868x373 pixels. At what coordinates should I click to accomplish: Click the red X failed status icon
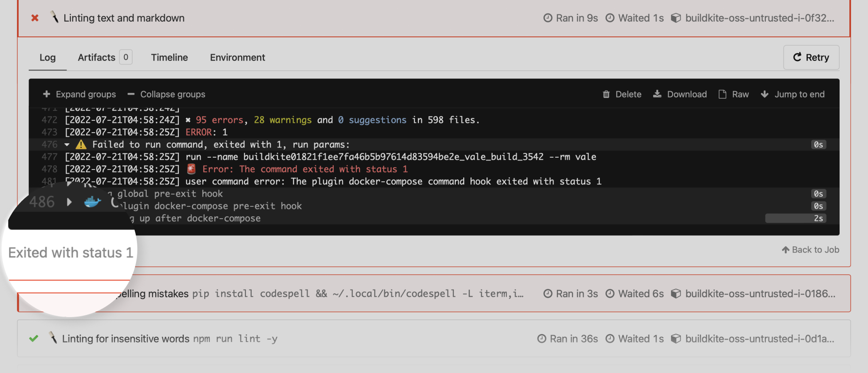(x=35, y=18)
